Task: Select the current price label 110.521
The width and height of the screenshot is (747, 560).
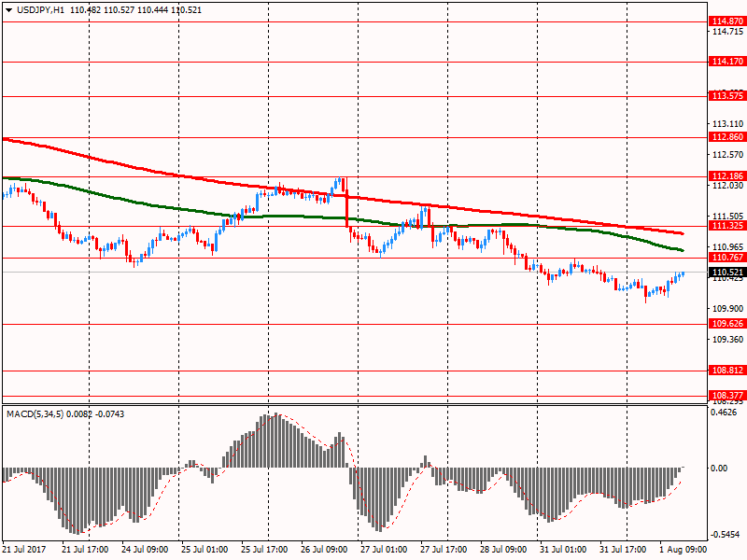Action: [727, 273]
